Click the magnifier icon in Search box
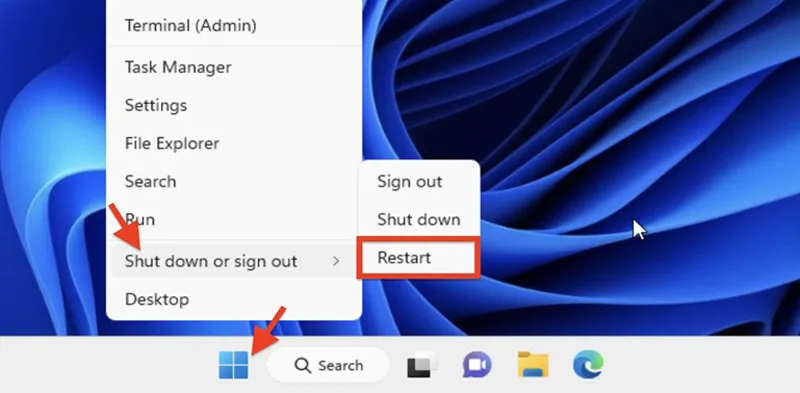Screen dimensions: 800x393 pos(303,365)
